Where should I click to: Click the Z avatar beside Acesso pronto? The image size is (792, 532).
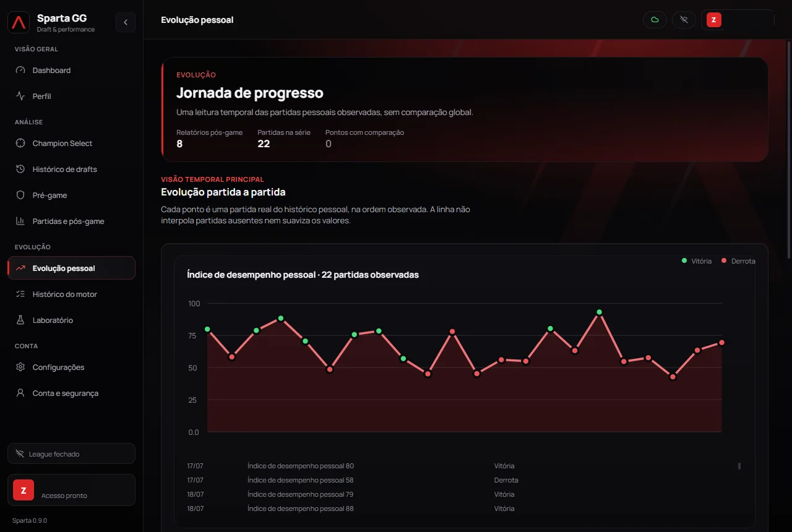(24, 491)
